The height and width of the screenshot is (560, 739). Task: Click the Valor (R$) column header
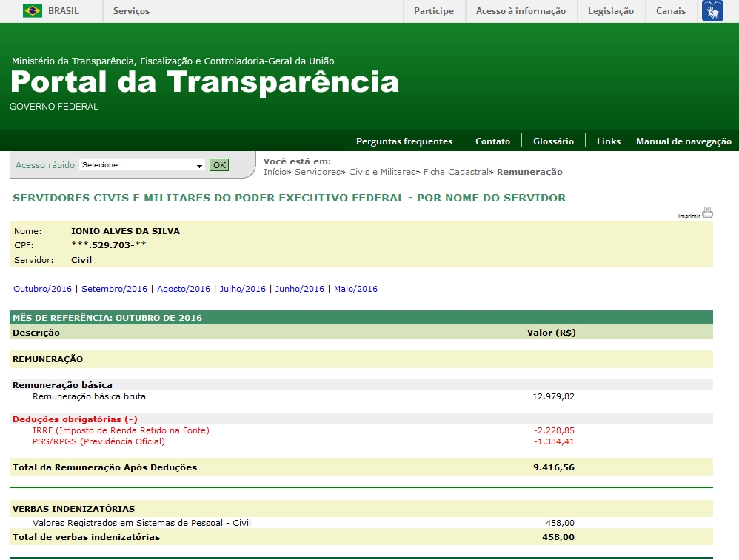(x=551, y=333)
